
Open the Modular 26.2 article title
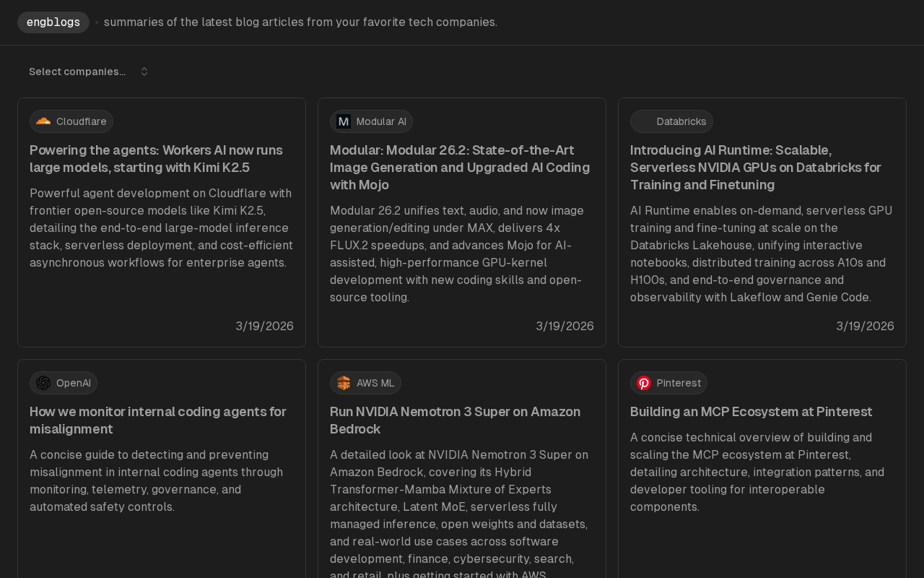459,168
